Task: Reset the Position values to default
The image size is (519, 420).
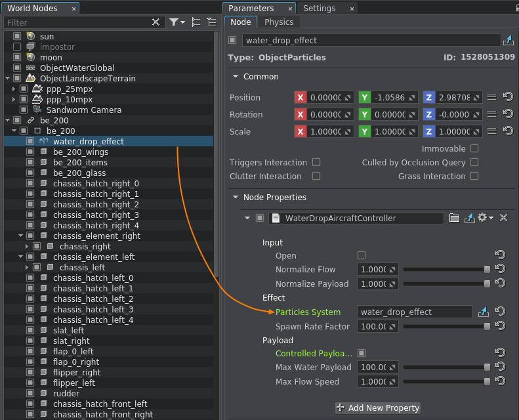Action: [x=507, y=97]
